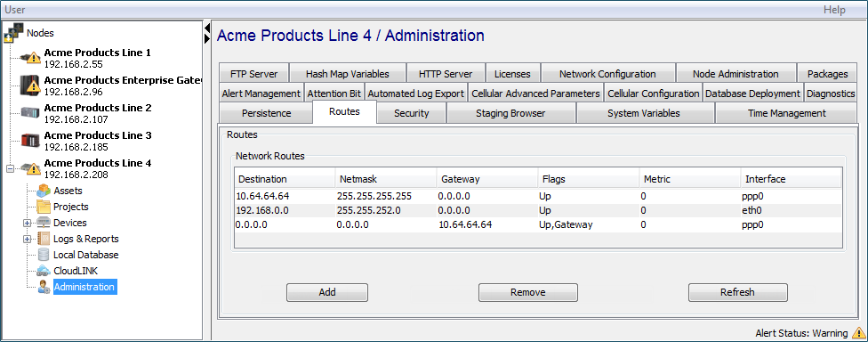Click the Acme Products Line 4 device icon
Viewport: 868px width, 342px height.
[30, 168]
